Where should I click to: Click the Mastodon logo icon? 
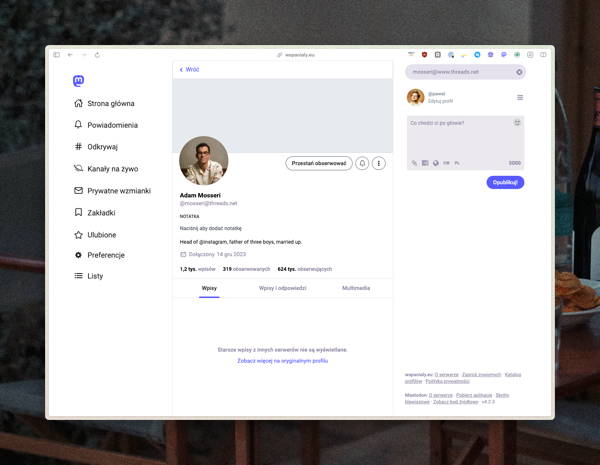pyautogui.click(x=78, y=81)
